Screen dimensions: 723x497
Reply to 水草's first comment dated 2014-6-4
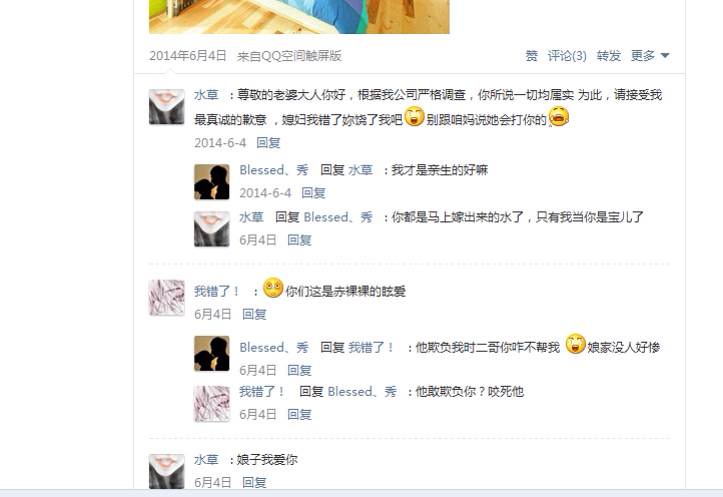pyautogui.click(x=268, y=142)
